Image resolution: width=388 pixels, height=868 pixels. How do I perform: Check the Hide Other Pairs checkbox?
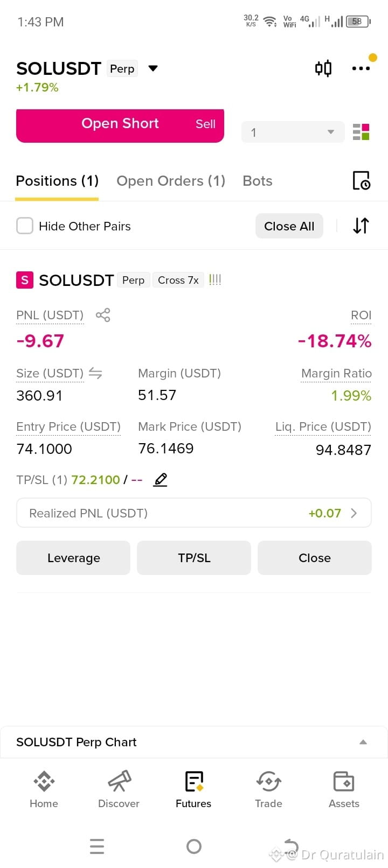coord(25,226)
